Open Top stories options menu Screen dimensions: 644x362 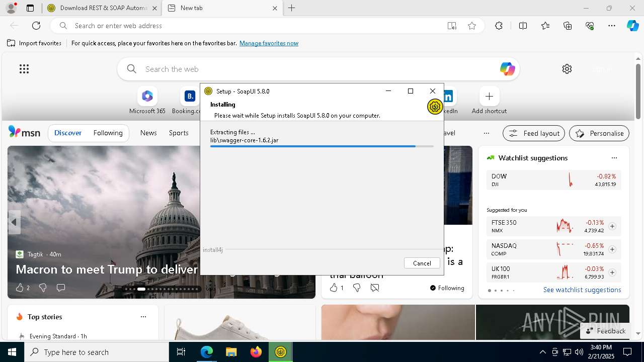[143, 317]
